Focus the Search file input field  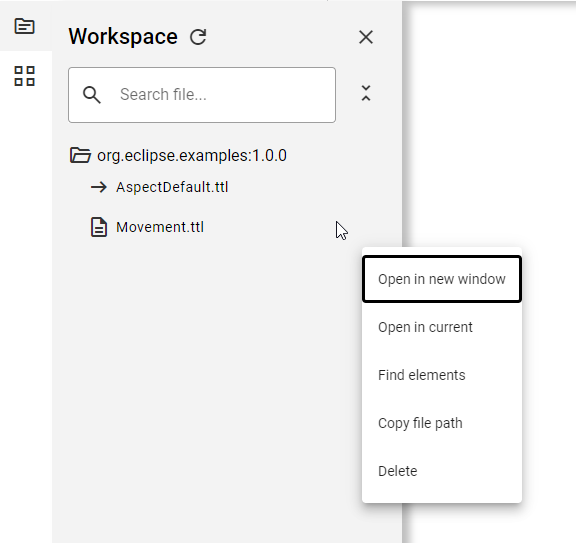coord(202,95)
